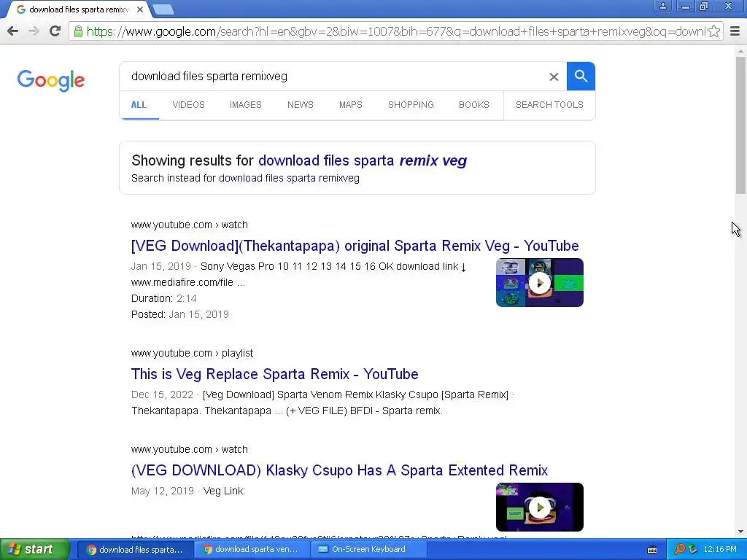
Task: Search instead for 'download files sparta remixveg'
Action: coord(289,178)
